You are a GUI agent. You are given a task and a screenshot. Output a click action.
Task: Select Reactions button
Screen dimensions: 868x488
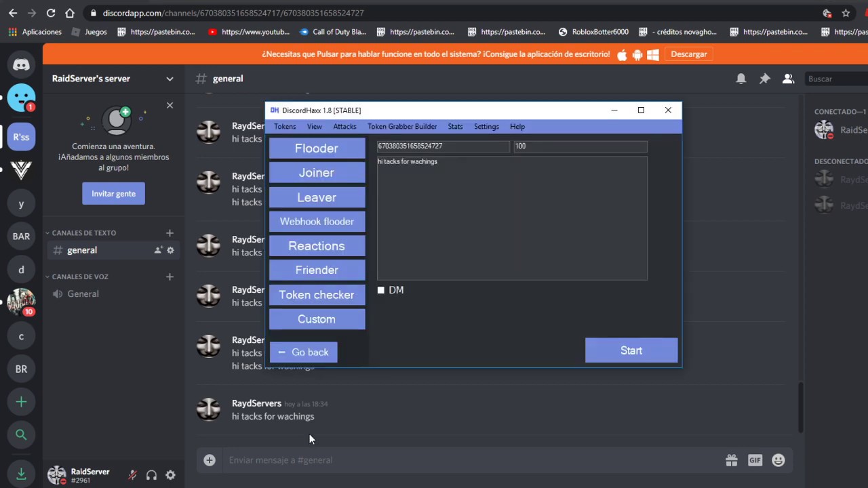317,246
